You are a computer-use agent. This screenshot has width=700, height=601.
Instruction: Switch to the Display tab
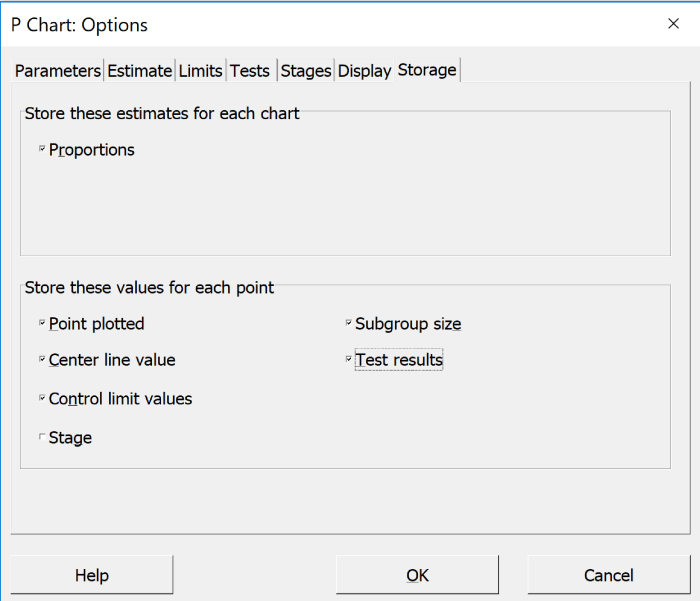tap(365, 71)
